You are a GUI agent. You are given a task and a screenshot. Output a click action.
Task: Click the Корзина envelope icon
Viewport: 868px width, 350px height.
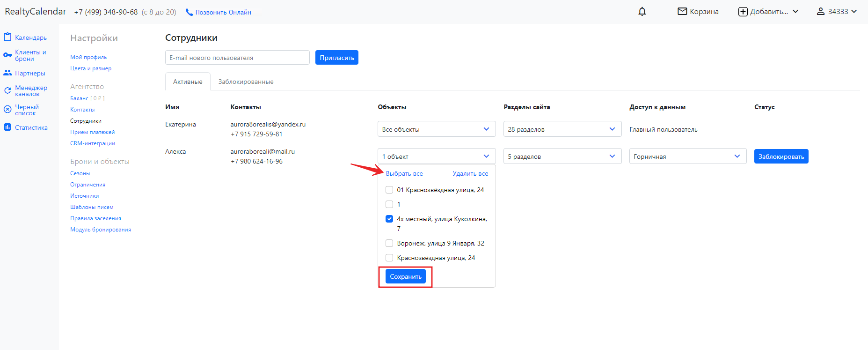coord(682,11)
